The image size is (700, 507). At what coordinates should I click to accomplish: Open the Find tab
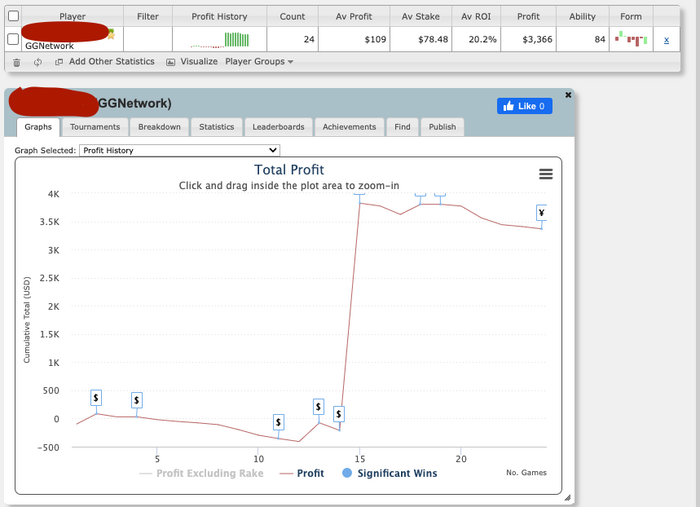pos(402,127)
